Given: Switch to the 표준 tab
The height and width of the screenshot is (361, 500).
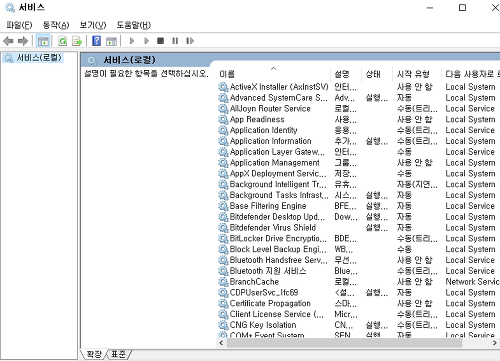Looking at the screenshot, I should tap(118, 354).
